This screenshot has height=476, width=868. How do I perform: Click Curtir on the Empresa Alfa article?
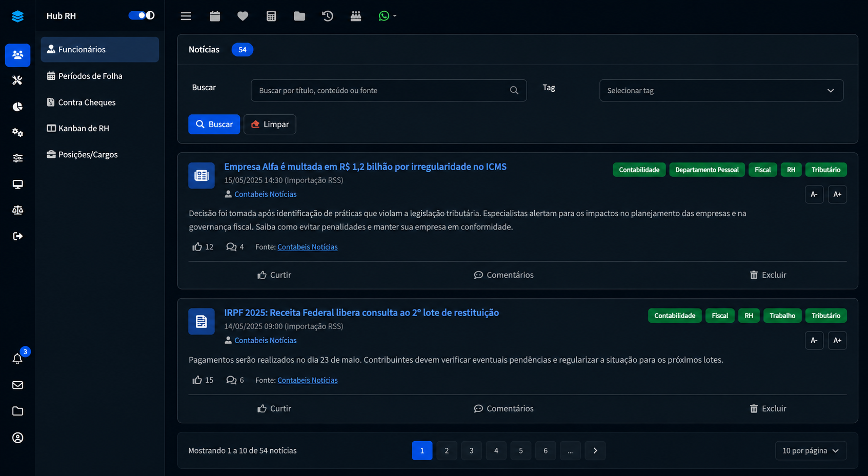coord(274,275)
